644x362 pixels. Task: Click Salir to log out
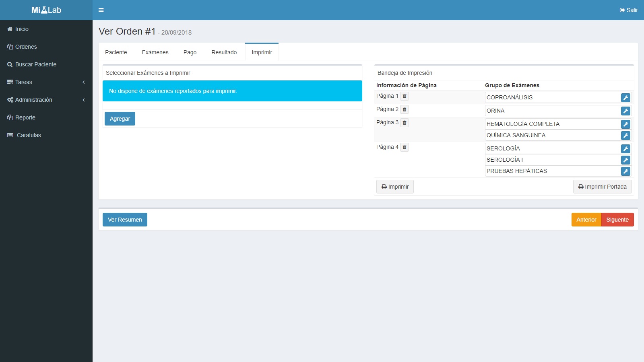click(629, 10)
